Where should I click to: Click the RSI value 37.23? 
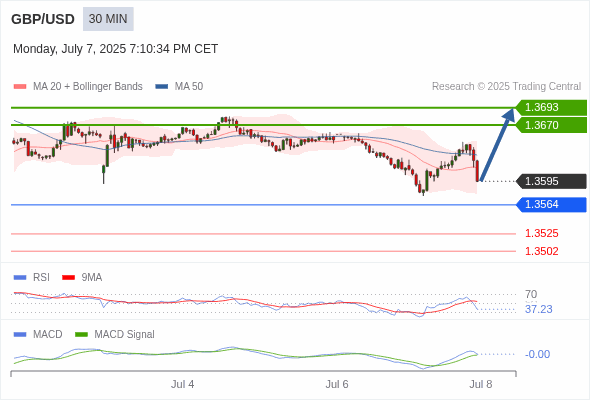coord(538,309)
